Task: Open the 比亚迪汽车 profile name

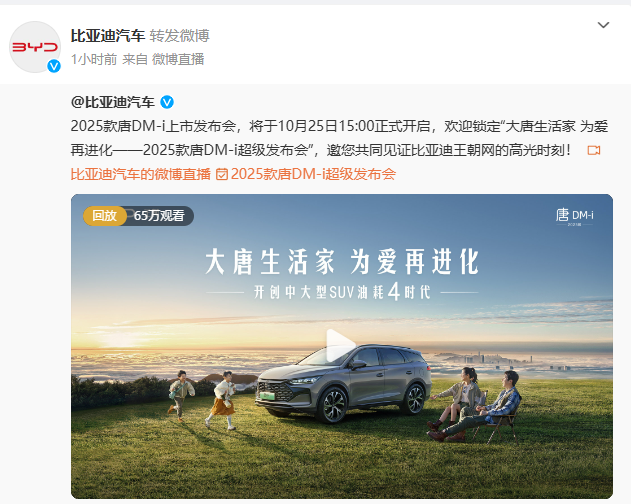Action: (x=108, y=35)
